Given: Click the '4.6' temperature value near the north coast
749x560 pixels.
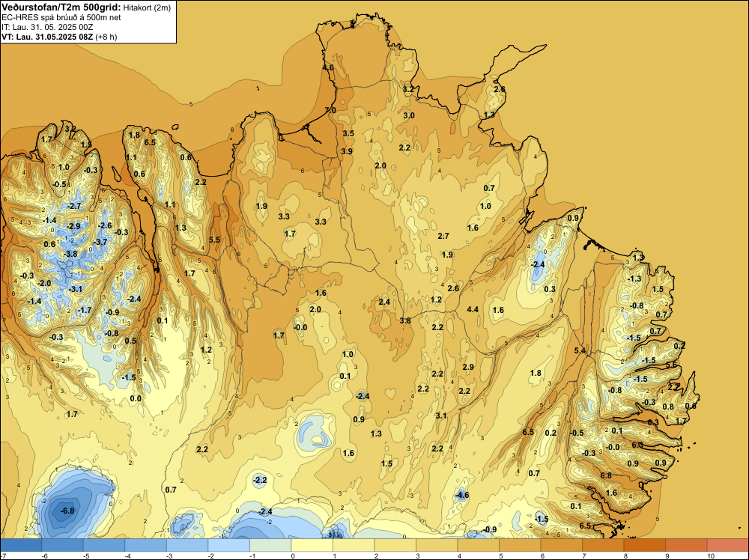Looking at the screenshot, I should (328, 68).
